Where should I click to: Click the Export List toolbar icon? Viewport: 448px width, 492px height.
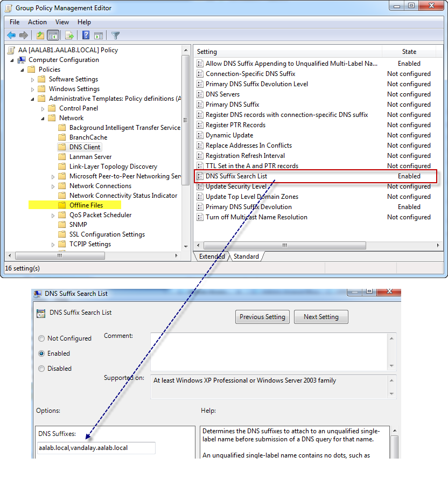pyautogui.click(x=69, y=36)
